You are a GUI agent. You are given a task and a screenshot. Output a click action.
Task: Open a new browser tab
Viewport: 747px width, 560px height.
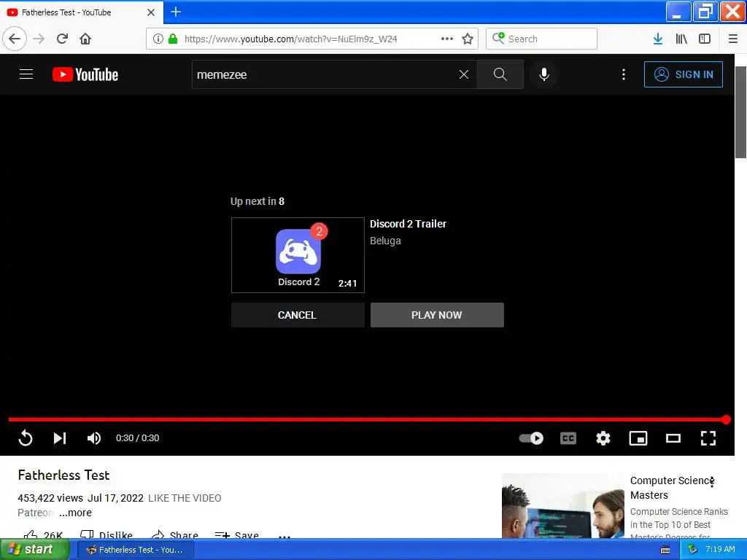click(176, 12)
